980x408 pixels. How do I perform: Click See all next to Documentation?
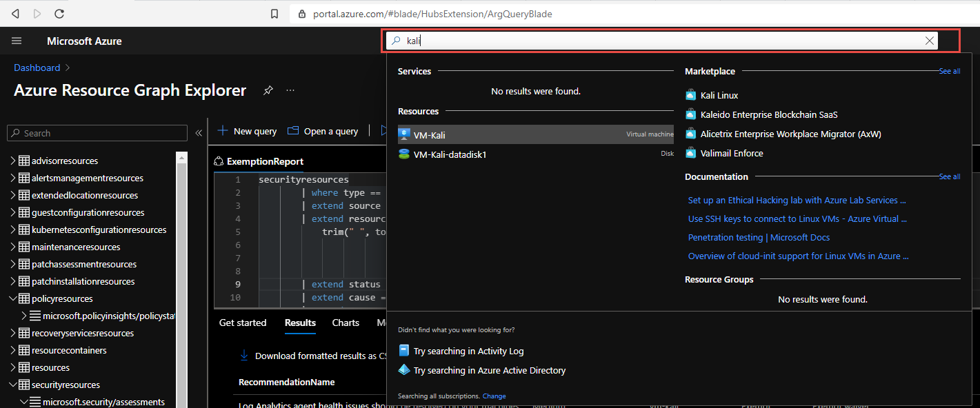click(x=950, y=176)
